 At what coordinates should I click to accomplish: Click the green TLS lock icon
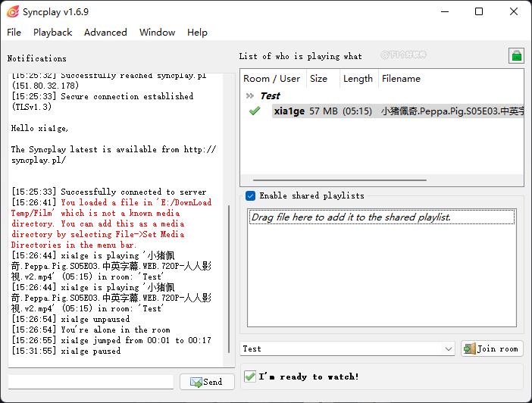[515, 56]
